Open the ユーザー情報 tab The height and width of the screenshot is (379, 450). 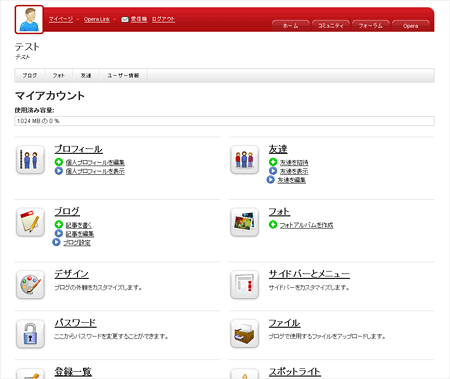click(123, 76)
